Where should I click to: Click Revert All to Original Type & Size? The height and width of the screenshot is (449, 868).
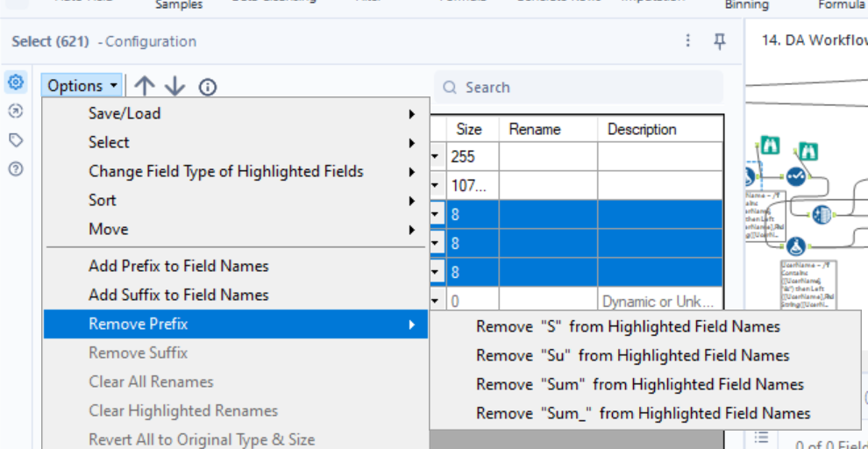pos(236,439)
